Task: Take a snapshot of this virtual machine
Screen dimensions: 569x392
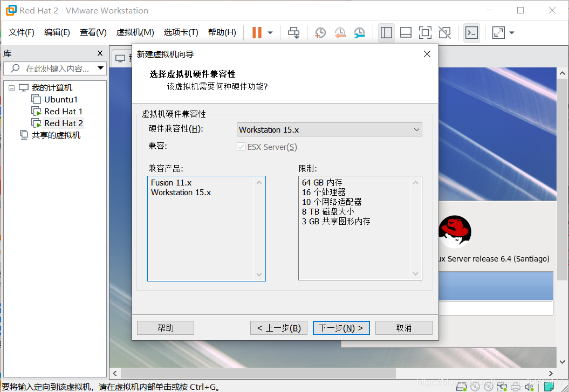Action: click(320, 33)
